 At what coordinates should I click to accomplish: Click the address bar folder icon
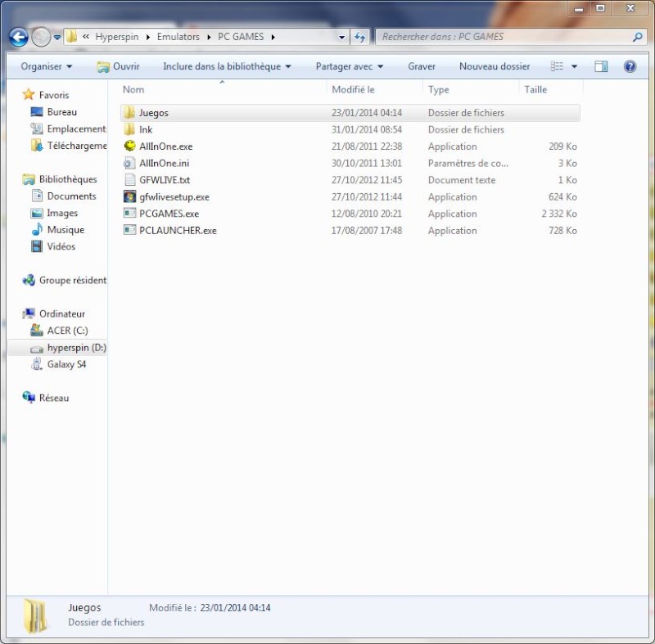click(x=71, y=37)
